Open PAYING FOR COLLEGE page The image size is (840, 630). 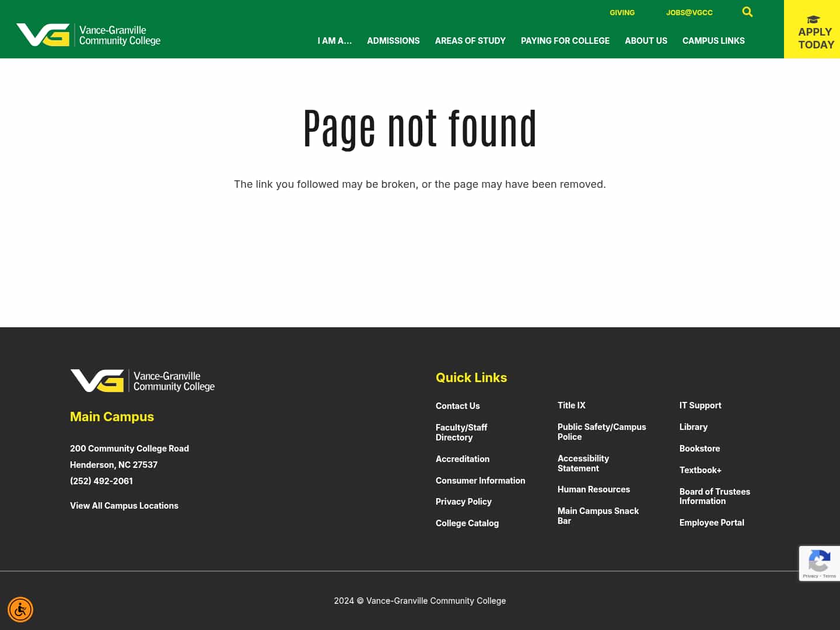[565, 41]
